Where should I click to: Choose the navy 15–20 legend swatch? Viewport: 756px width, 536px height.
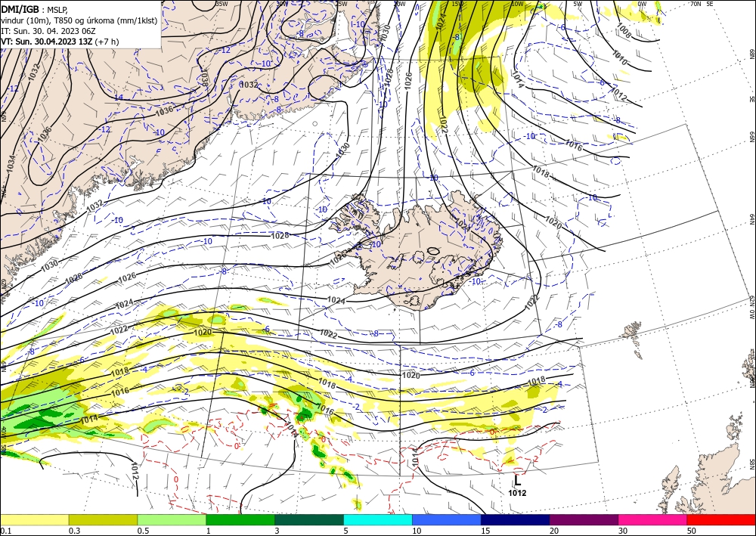(516, 519)
